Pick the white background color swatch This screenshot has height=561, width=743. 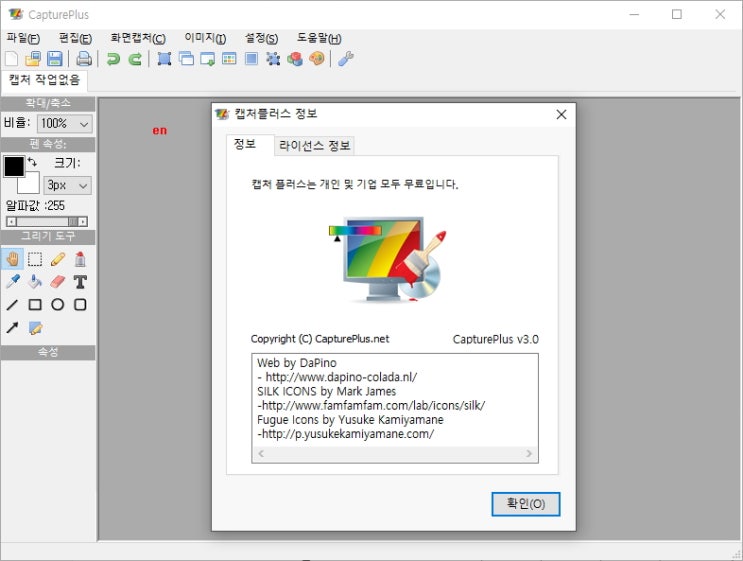point(29,182)
